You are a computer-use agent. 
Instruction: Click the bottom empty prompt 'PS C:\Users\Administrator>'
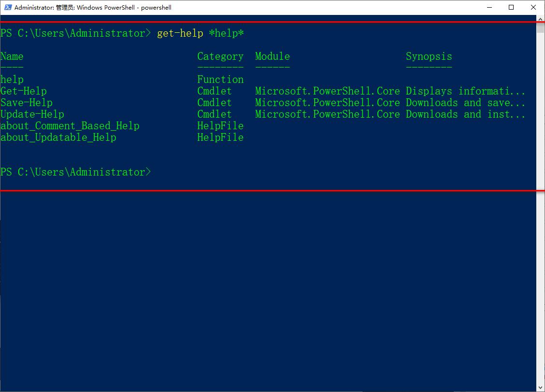(x=75, y=172)
